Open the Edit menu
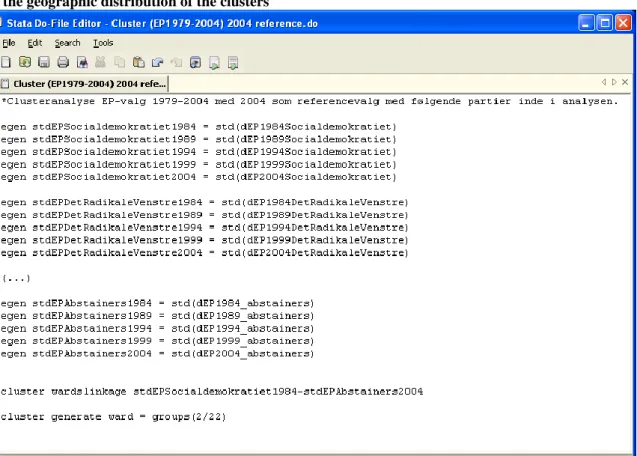 pyautogui.click(x=35, y=43)
